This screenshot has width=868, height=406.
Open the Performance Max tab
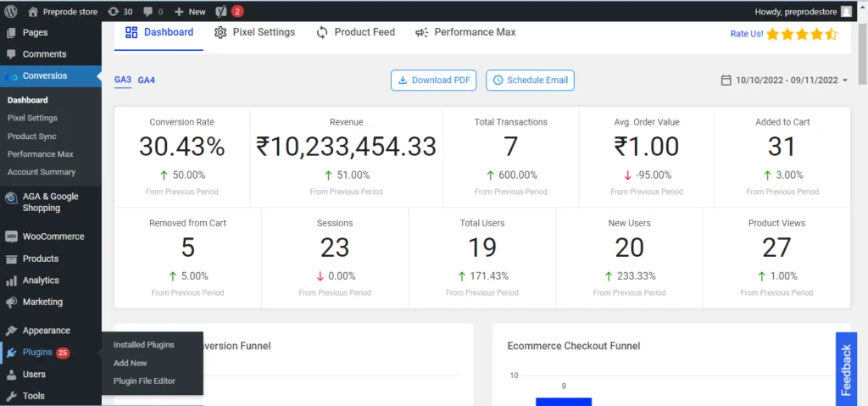465,32
